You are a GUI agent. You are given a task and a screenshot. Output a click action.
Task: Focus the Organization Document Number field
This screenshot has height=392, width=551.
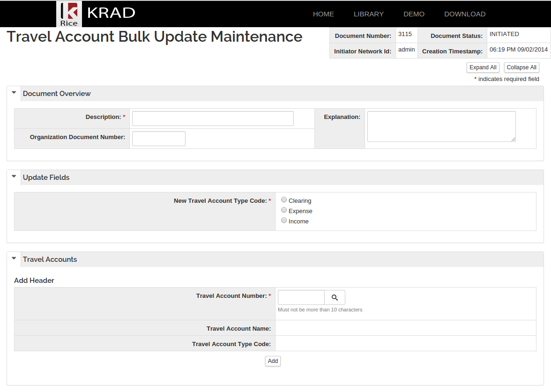158,139
